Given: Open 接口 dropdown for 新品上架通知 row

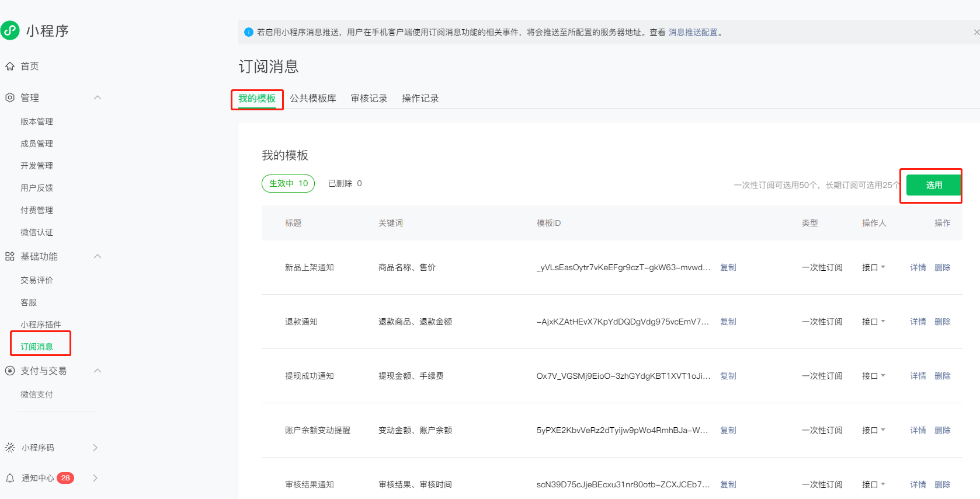Looking at the screenshot, I should (874, 267).
